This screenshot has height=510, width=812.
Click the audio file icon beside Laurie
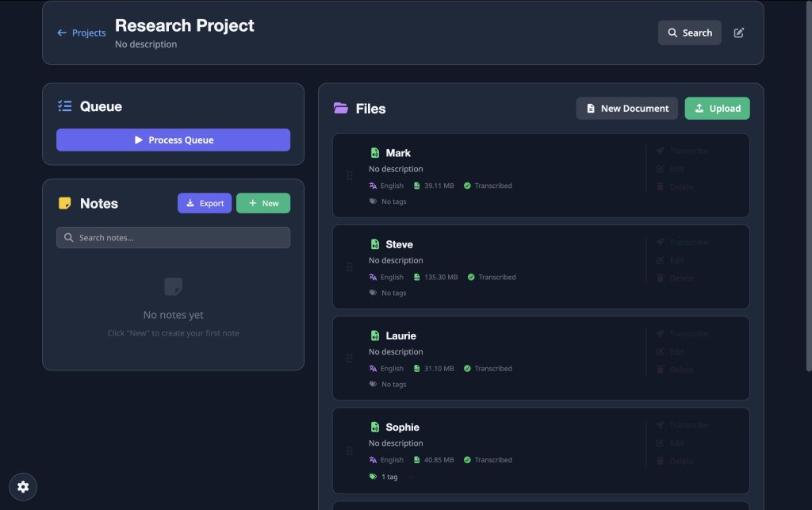(375, 336)
